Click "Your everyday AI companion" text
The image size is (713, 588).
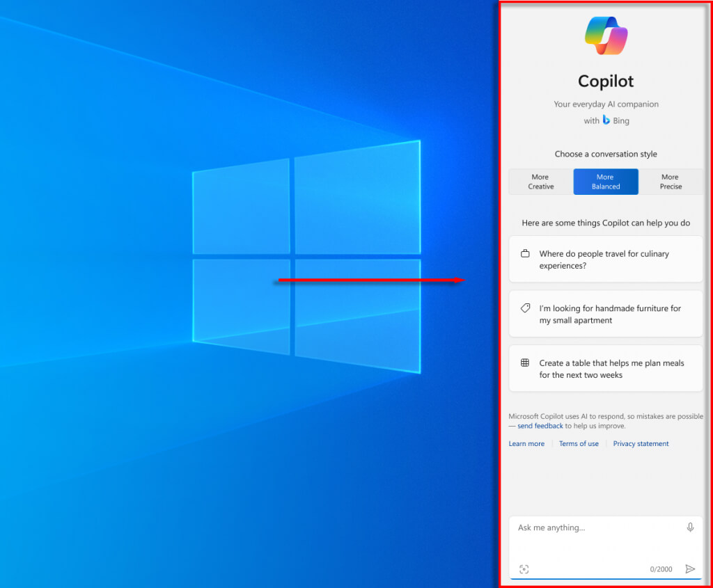coord(606,104)
